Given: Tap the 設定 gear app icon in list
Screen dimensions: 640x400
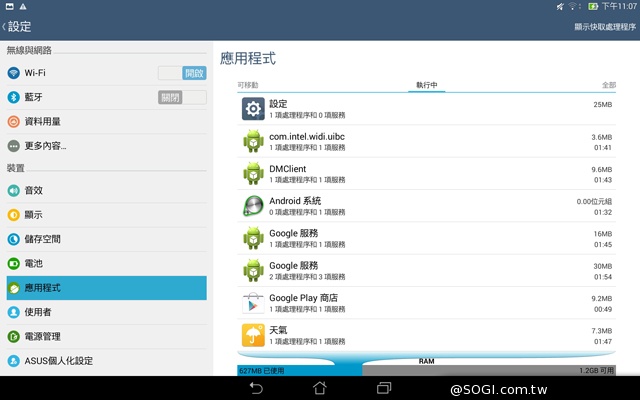Looking at the screenshot, I should (253, 109).
